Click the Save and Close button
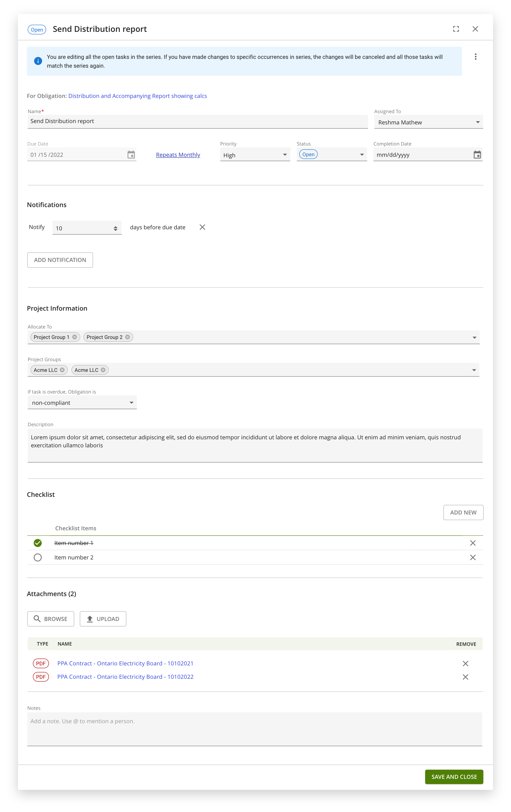This screenshot has width=511, height=812. [x=454, y=777]
